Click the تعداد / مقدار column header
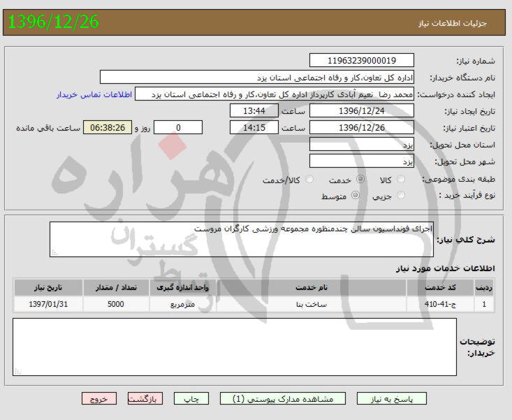 pyautogui.click(x=116, y=287)
